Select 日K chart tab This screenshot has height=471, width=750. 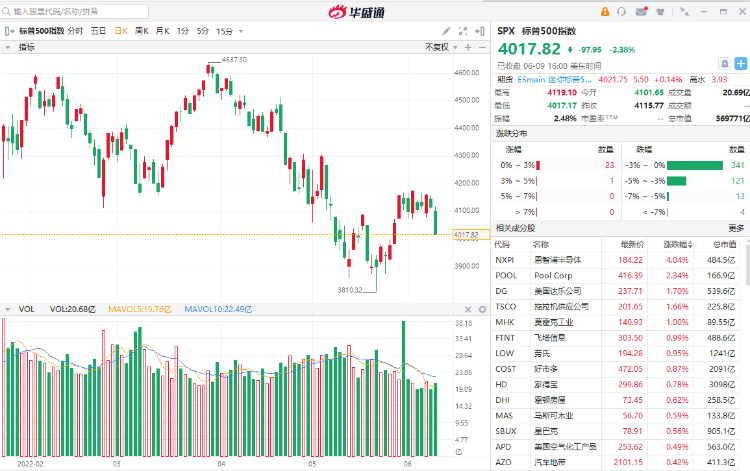121,31
